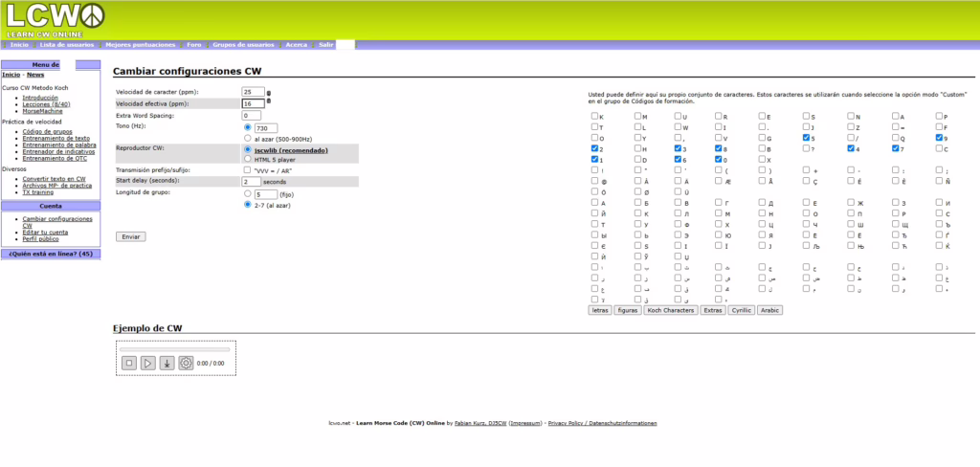Image resolution: width=980 pixels, height=467 pixels.
Task: Select the fixed tone radio button next to 730
Action: 248,127
